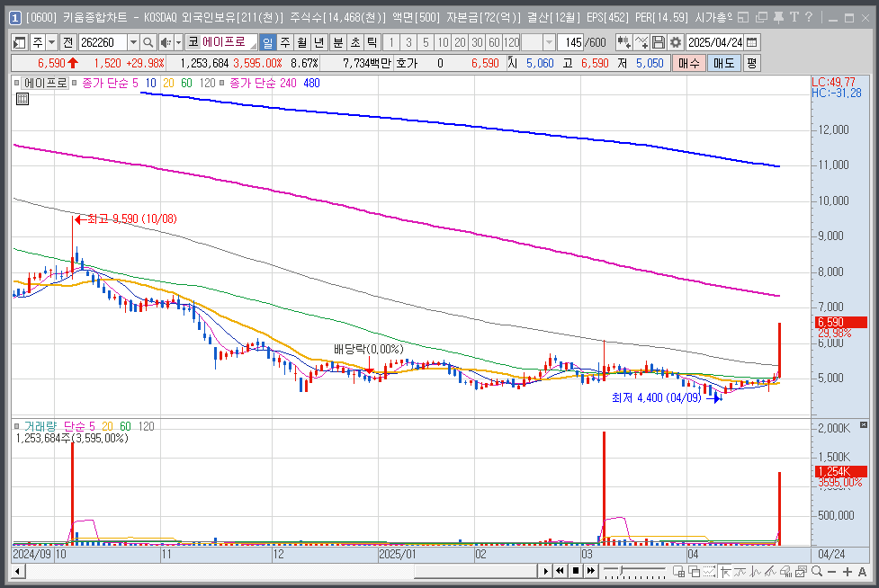The width and height of the screenshot is (879, 588).
Task: Click the first title bar layout icon
Action: point(743,17)
